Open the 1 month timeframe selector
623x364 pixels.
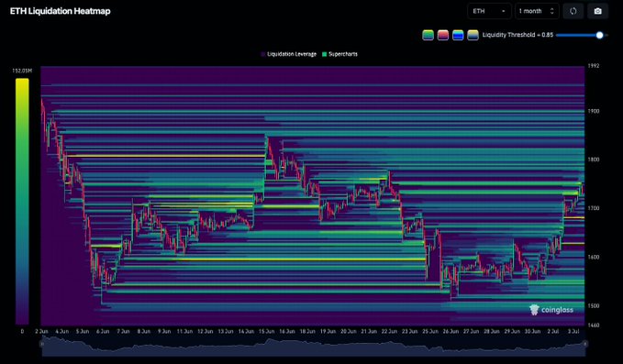click(537, 11)
